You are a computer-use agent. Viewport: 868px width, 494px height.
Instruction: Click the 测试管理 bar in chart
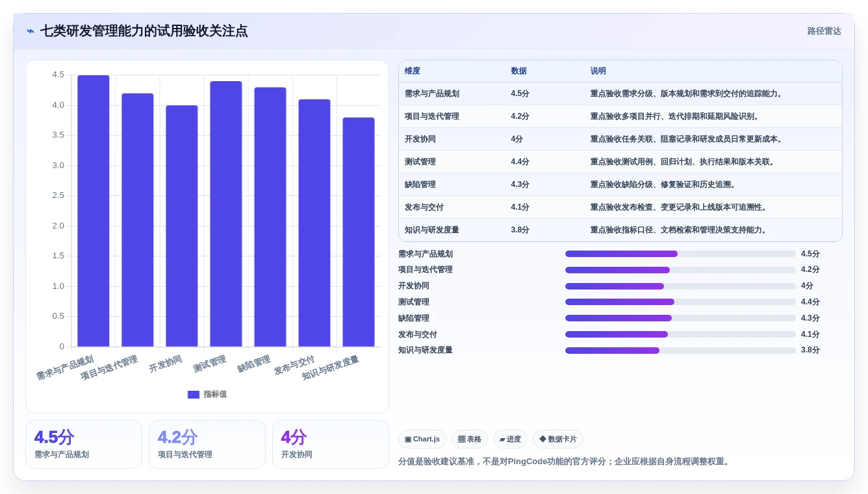pos(226,214)
